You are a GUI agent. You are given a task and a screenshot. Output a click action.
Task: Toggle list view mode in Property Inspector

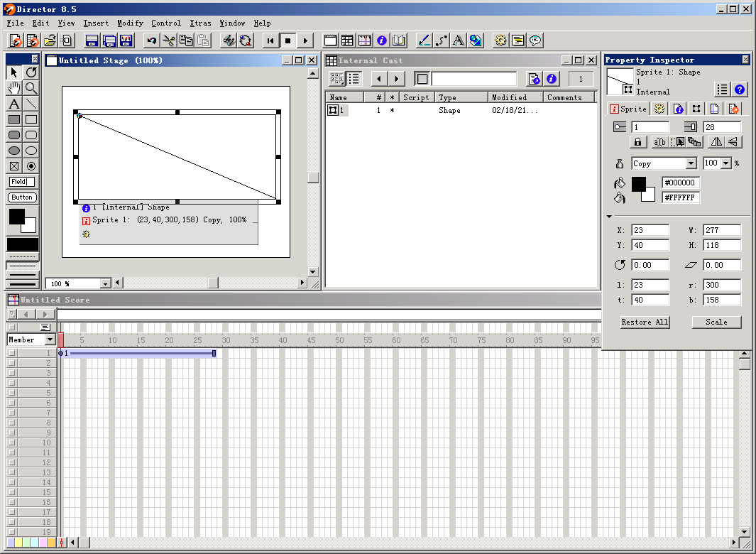pyautogui.click(x=722, y=89)
